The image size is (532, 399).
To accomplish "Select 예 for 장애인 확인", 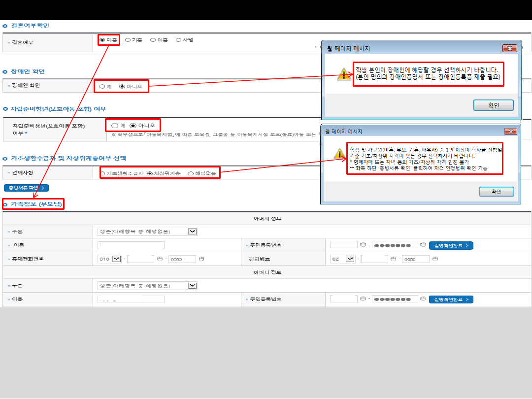I will [x=102, y=86].
